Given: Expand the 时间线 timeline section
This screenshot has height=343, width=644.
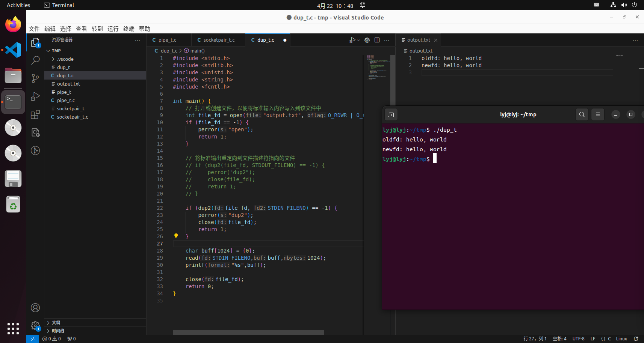Looking at the screenshot, I should click(x=95, y=331).
